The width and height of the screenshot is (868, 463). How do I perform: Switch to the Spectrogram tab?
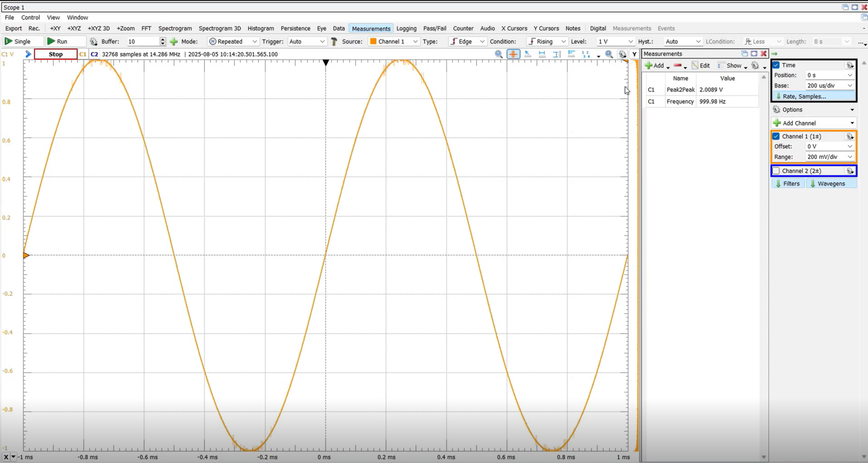[x=175, y=28]
